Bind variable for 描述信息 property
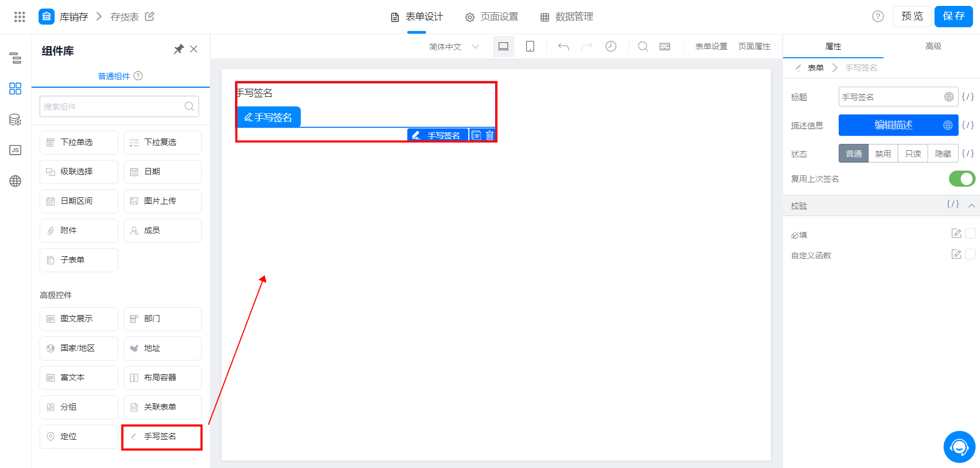The width and height of the screenshot is (980, 468). tap(968, 125)
